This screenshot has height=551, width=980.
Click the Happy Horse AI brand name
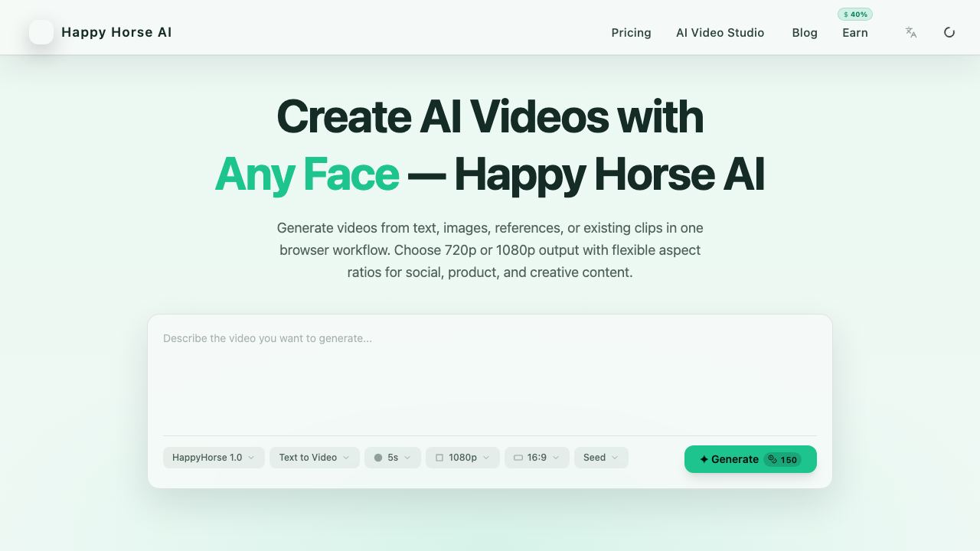tap(116, 32)
